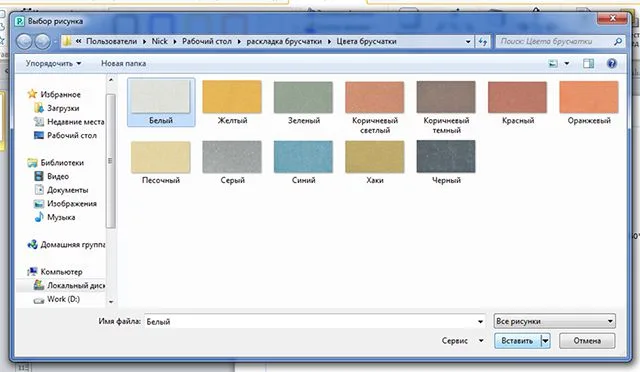Select the Оранжевый image file

(x=589, y=102)
